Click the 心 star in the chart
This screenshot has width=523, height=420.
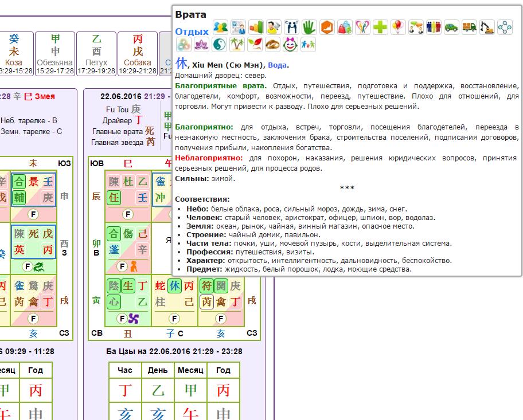pos(114,302)
